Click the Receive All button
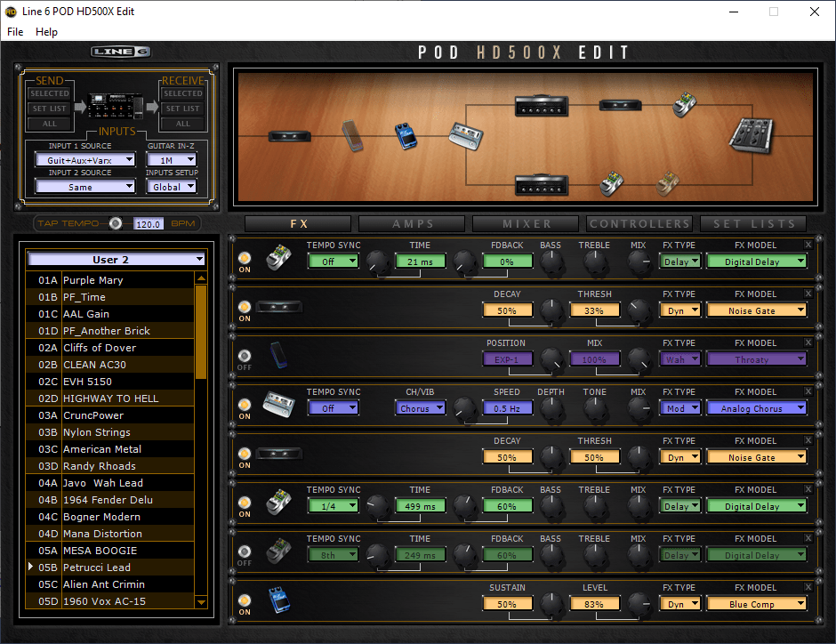This screenshot has width=836, height=644. pyautogui.click(x=183, y=124)
